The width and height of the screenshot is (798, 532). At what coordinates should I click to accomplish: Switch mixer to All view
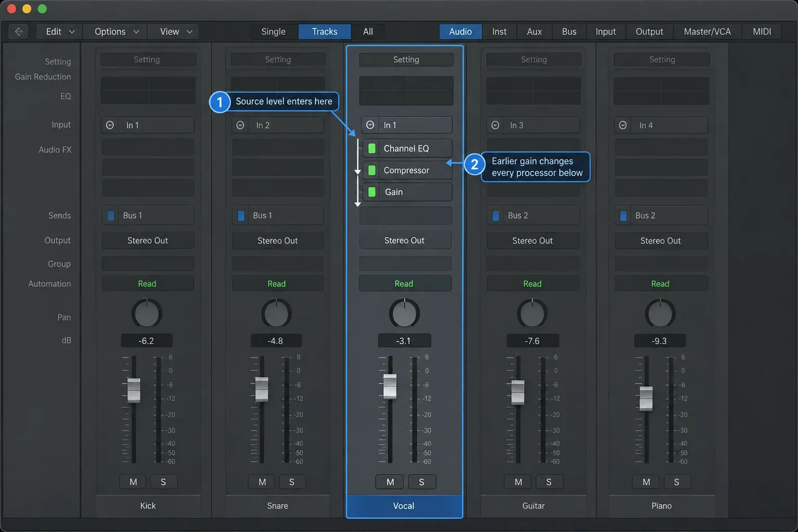[x=368, y=32]
